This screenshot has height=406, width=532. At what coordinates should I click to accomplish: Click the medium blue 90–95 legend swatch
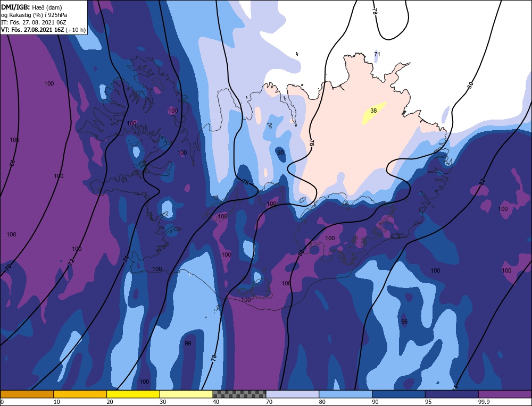pyautogui.click(x=398, y=394)
